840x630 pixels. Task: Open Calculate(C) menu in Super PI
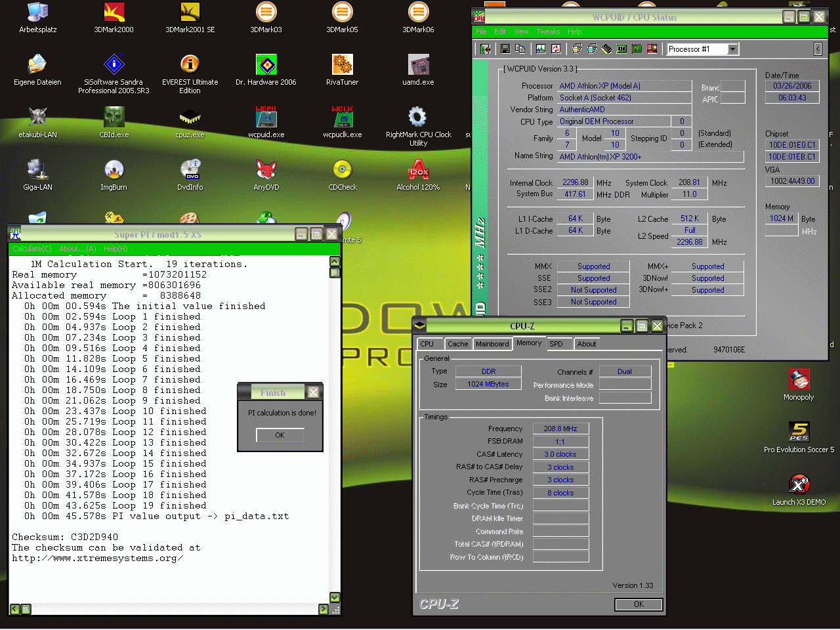pyautogui.click(x=32, y=249)
